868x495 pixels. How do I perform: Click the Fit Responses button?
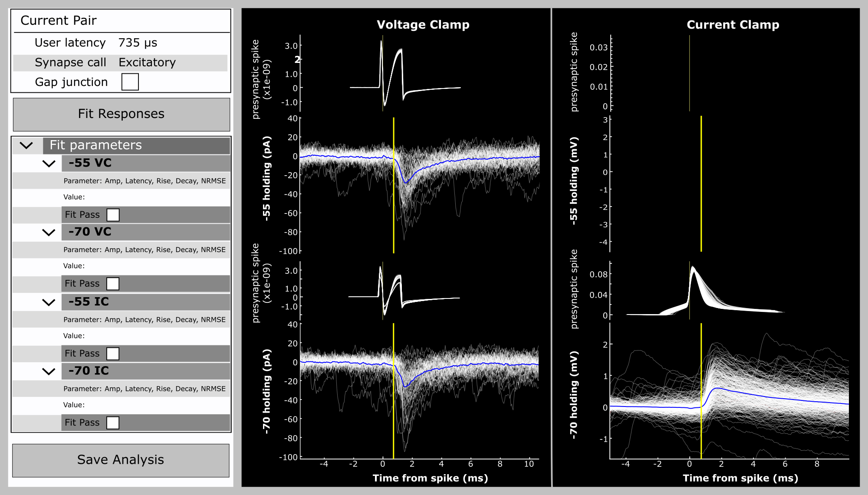tap(121, 114)
